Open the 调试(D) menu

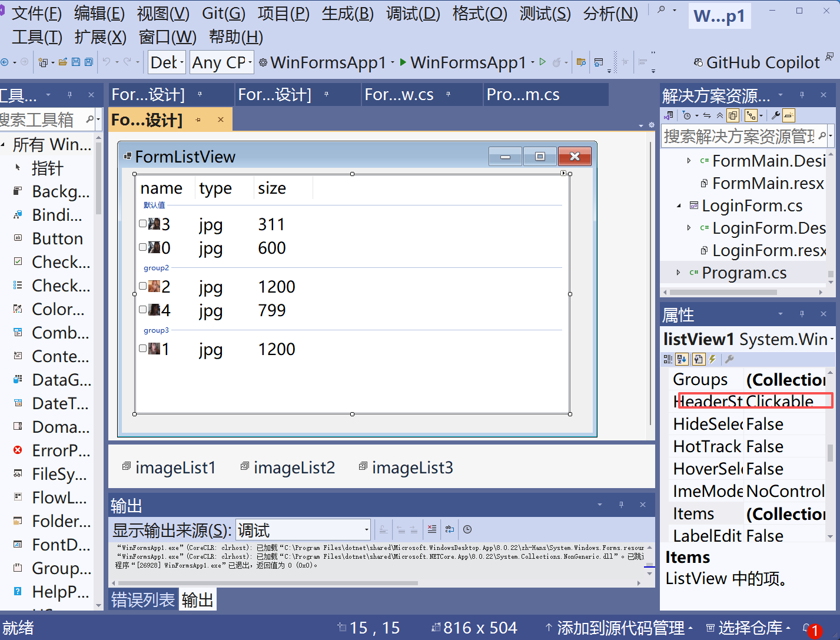[x=413, y=14]
